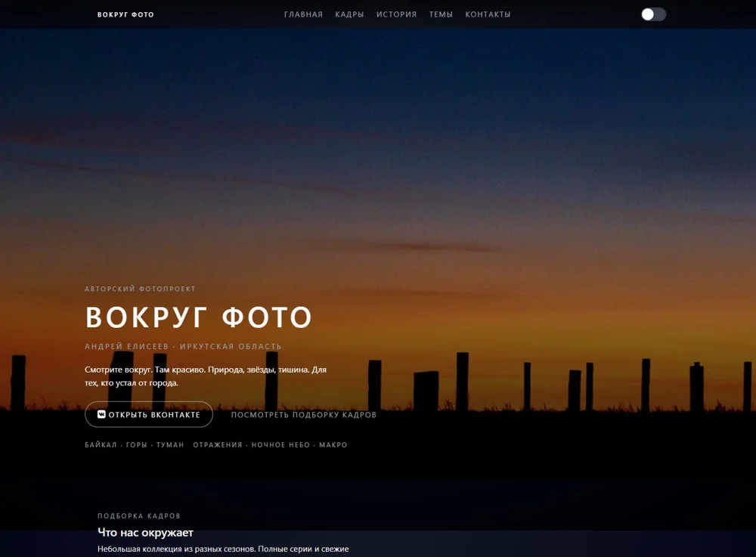
Task: Toggle the theme switch in header
Action: 653,14
